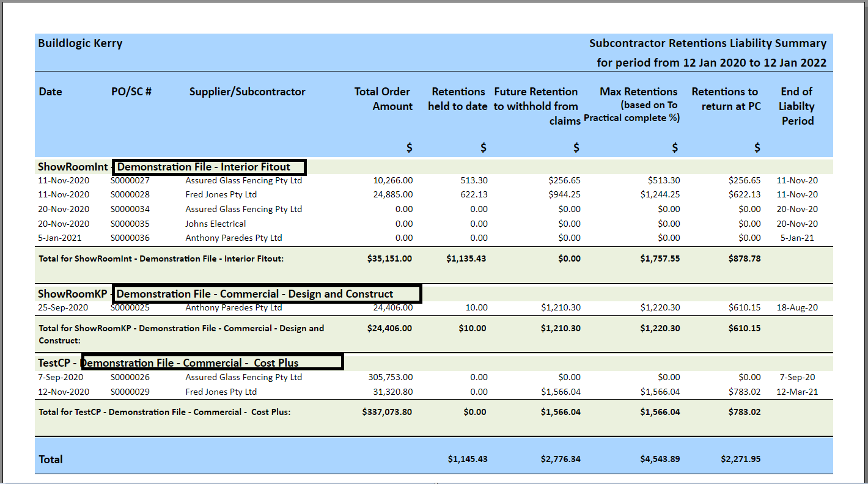Screen dimensions: 868x484
Task: Select order number S0000027
Action: point(130,180)
